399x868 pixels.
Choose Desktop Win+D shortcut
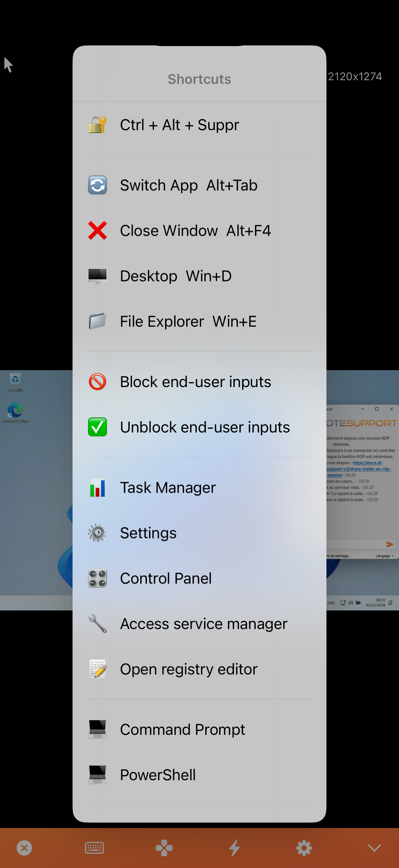point(199,276)
